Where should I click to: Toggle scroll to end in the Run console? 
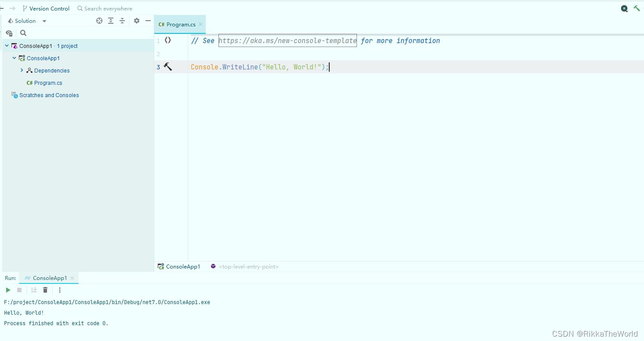click(x=34, y=290)
